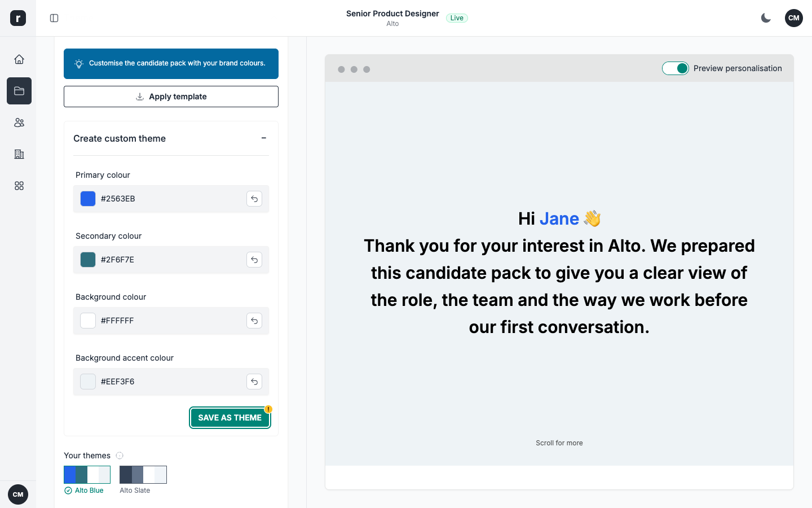
Task: Switch to dark mode with moon icon
Action: coord(766,18)
